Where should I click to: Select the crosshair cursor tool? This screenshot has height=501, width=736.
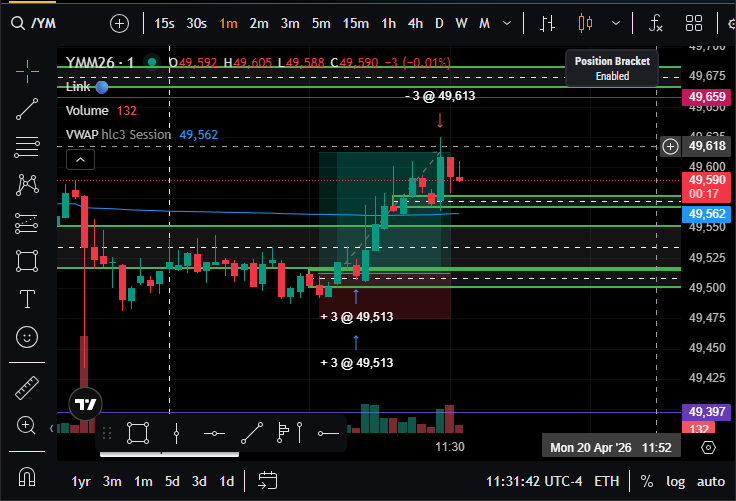coord(27,71)
